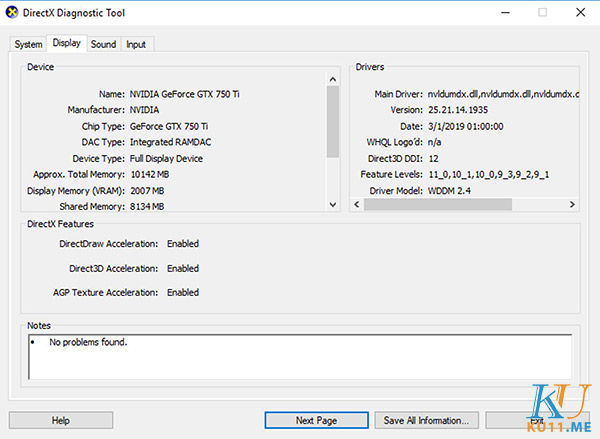Viewport: 600px width, 439px height.
Task: Click the Feature Levels value in Drivers
Action: tap(488, 174)
